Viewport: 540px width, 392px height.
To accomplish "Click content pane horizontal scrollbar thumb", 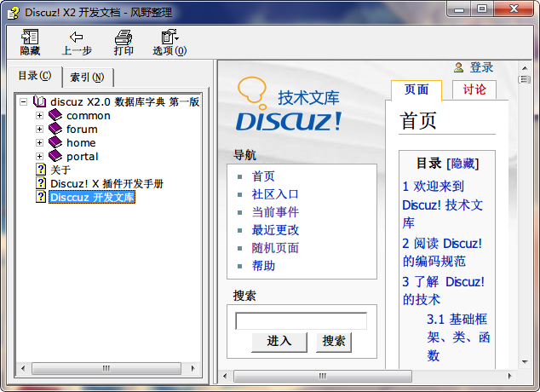I will pyautogui.click(x=322, y=376).
